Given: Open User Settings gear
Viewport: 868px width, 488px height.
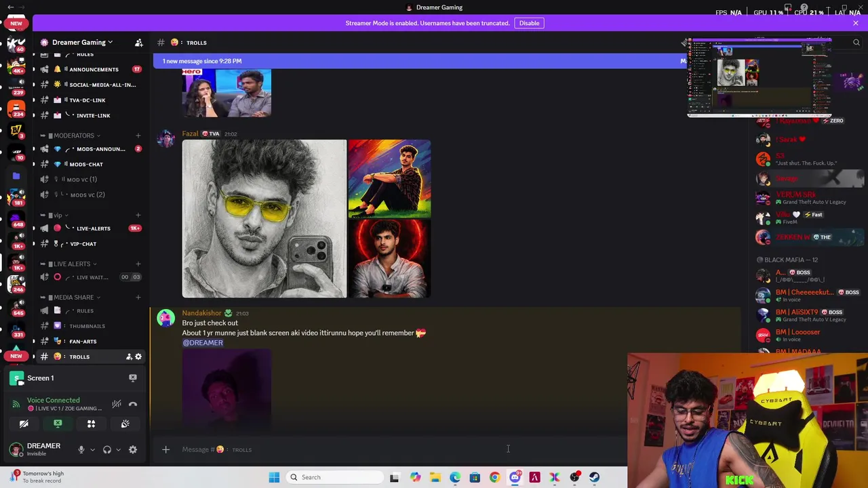Looking at the screenshot, I should point(133,449).
